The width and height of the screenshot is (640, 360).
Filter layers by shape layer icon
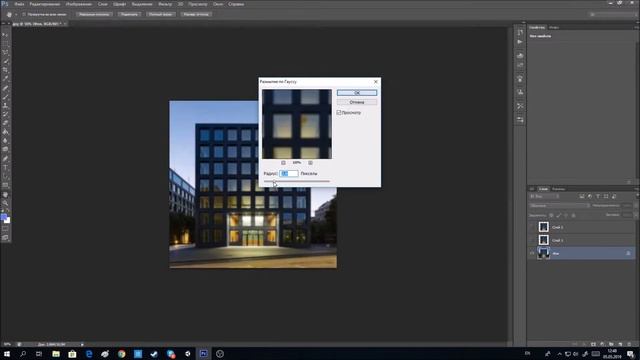(606, 196)
